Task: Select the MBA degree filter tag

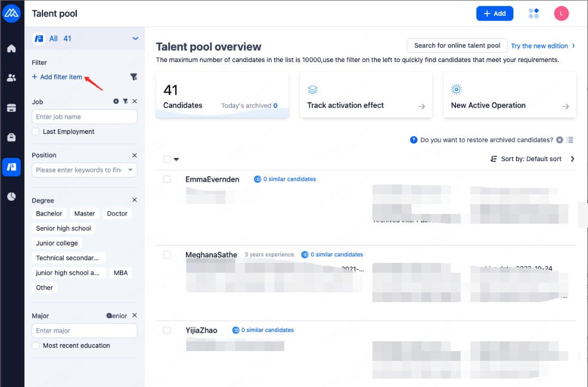Action: [121, 273]
